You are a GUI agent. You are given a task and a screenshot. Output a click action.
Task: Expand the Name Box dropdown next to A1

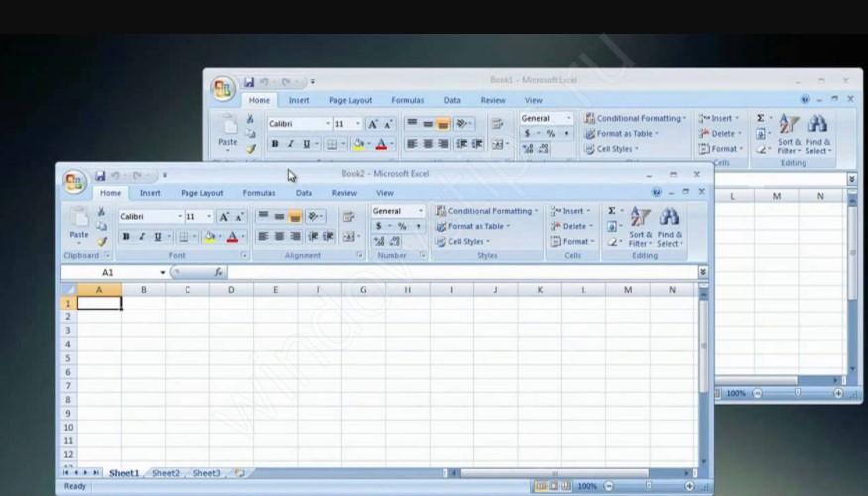(163, 272)
